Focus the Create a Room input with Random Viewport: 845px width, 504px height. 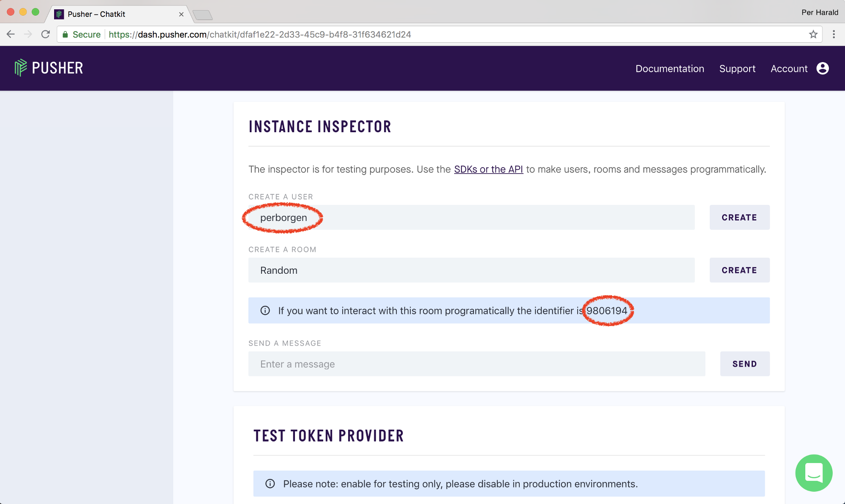tap(472, 270)
